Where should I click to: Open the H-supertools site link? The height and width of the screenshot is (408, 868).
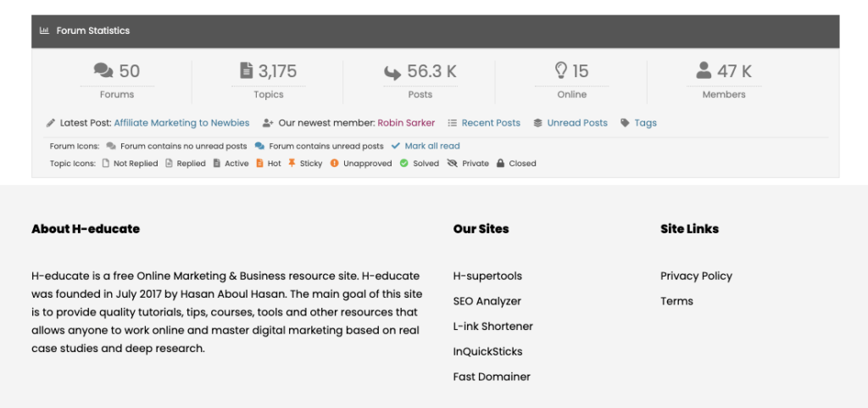(x=487, y=276)
